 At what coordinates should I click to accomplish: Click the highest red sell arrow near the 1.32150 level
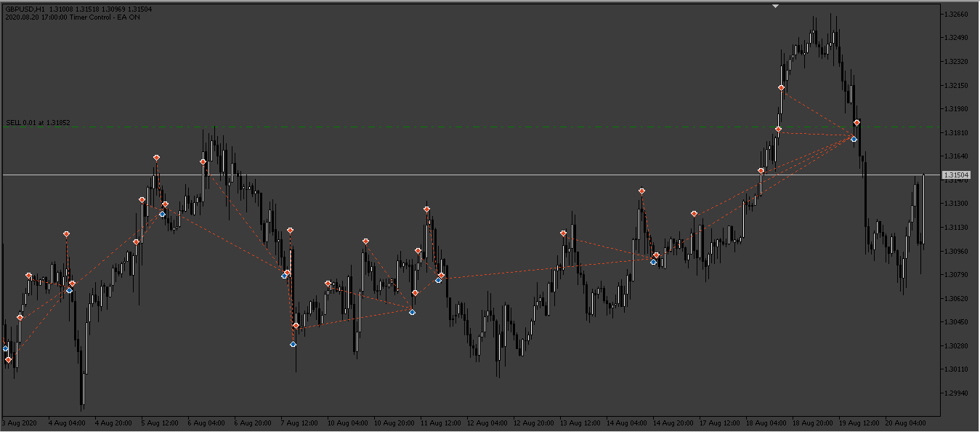(x=782, y=88)
